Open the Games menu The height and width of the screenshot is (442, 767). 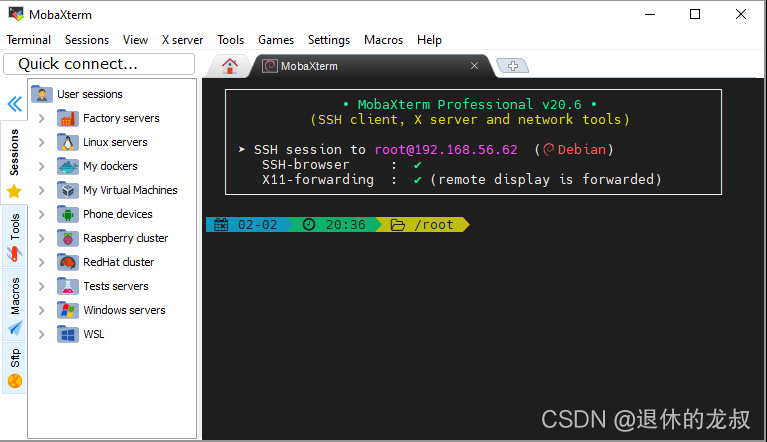[x=276, y=40]
